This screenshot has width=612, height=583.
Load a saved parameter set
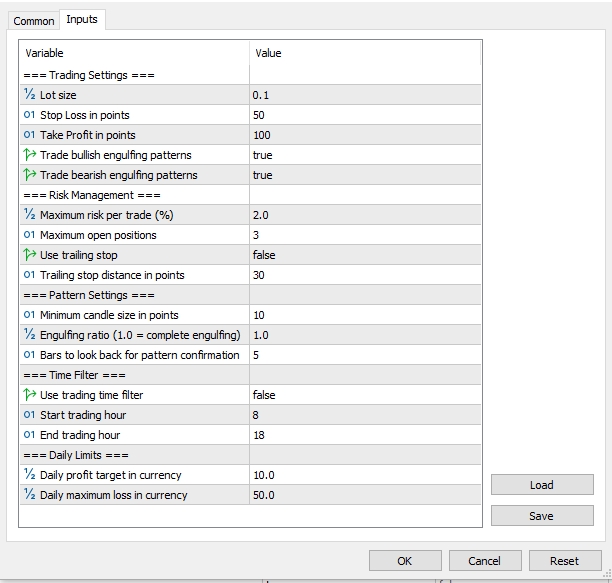(542, 485)
